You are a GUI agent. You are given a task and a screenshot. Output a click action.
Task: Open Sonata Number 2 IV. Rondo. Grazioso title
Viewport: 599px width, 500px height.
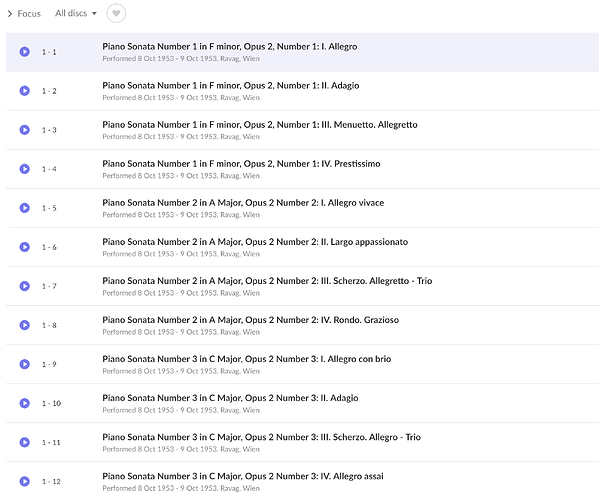click(x=250, y=320)
